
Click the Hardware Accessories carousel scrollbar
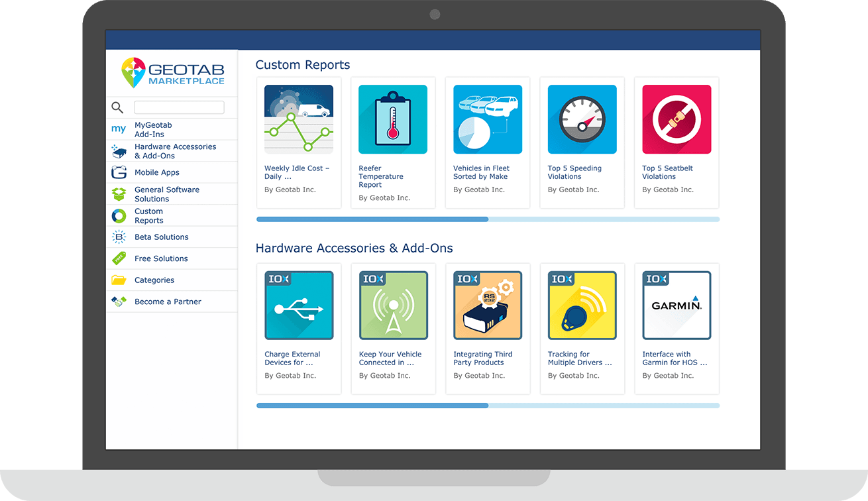pos(372,405)
